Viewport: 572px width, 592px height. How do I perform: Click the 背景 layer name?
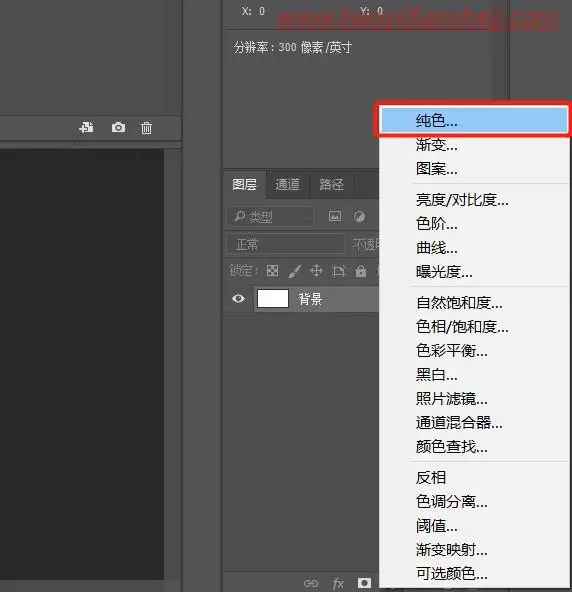pyautogui.click(x=310, y=299)
